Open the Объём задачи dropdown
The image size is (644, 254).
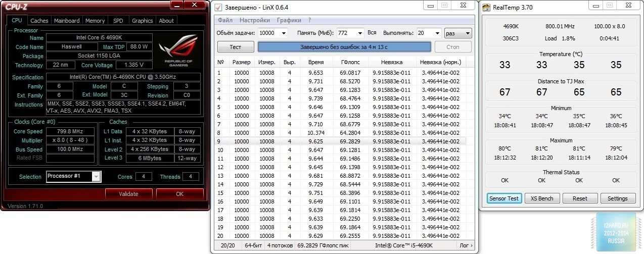(284, 33)
